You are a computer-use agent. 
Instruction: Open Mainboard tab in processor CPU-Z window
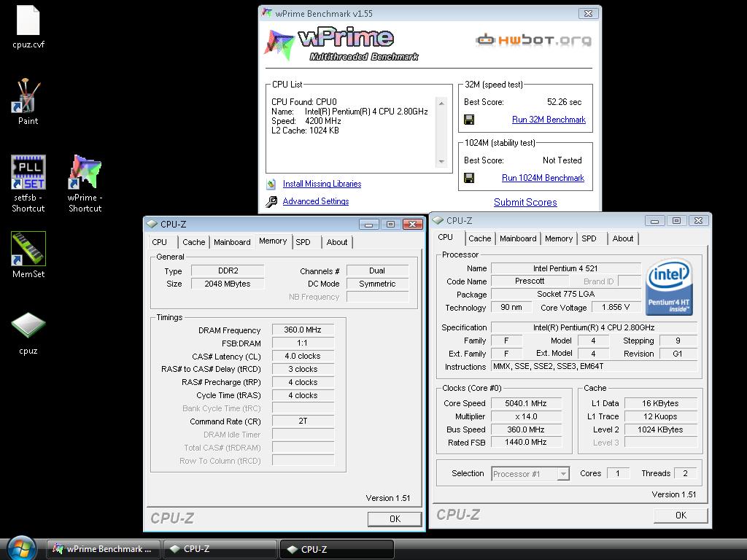click(x=518, y=238)
